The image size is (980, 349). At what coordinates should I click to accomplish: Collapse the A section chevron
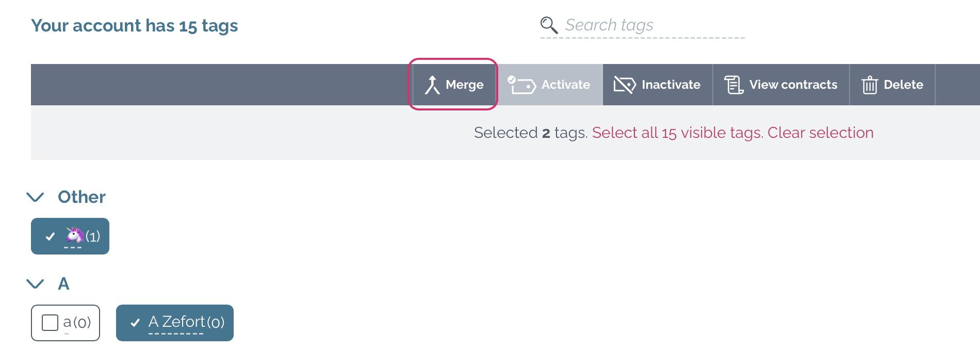coord(35,283)
